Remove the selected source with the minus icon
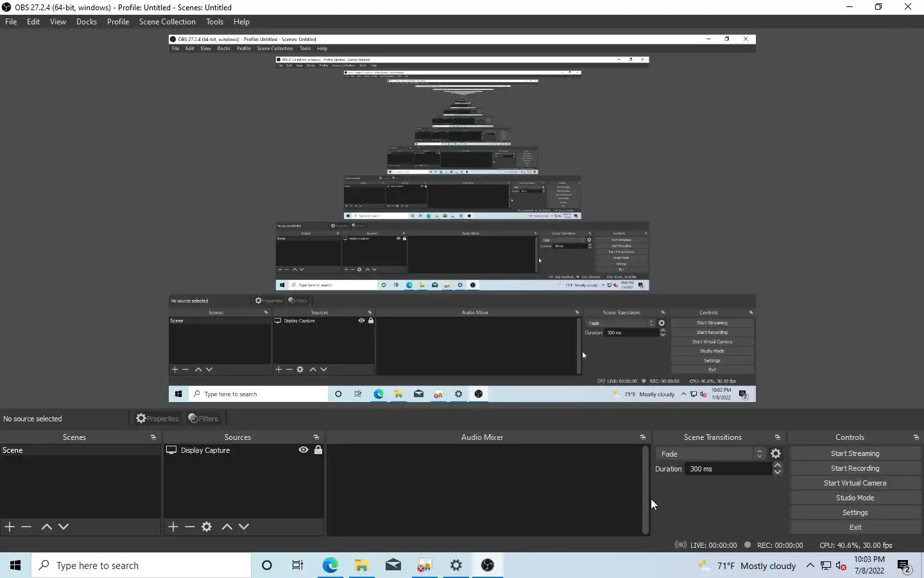Viewport: 924px width, 578px height. click(190, 527)
